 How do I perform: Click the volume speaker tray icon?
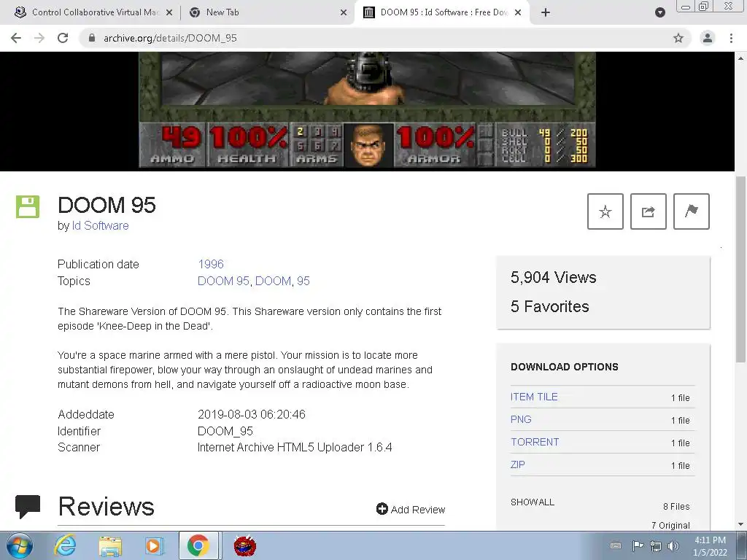pyautogui.click(x=673, y=545)
